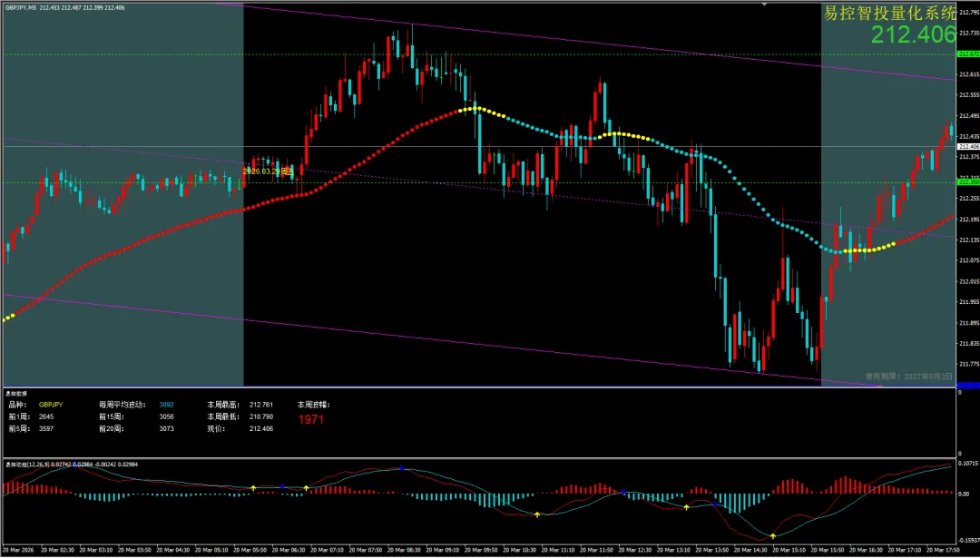The height and width of the screenshot is (558, 980).
Task: Click the '本周波幅' label
Action: coord(313,405)
